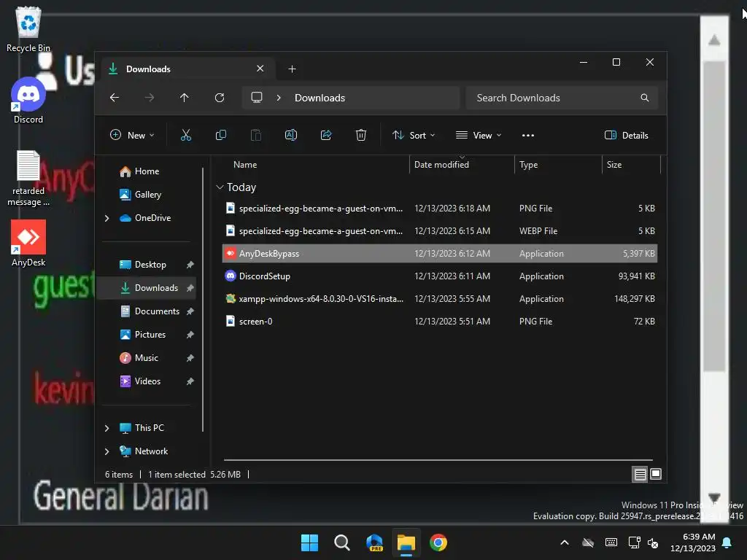Click the search magnifier in Search Downloads
Viewport: 747px width, 560px height.
pyautogui.click(x=645, y=98)
